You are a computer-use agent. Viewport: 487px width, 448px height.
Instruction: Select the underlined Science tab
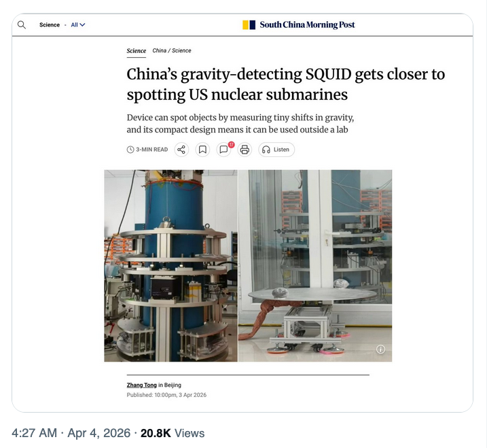[x=136, y=51]
